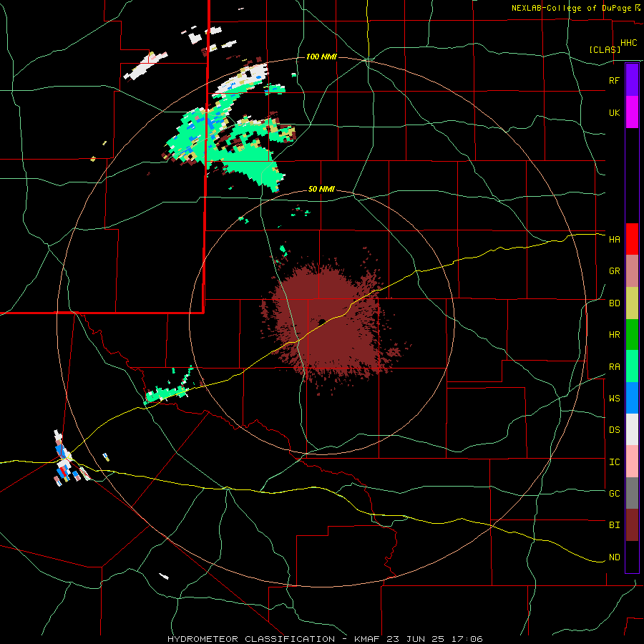Click the KMAF station identifier in the footer
Image resolution: width=644 pixels, height=644 pixels.
coord(368,639)
